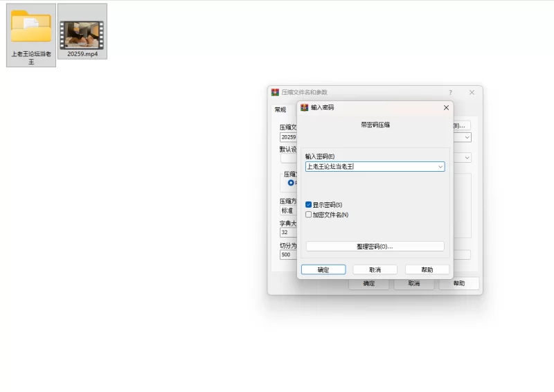Click the question mark help icon
The height and width of the screenshot is (392, 554).
451,92
